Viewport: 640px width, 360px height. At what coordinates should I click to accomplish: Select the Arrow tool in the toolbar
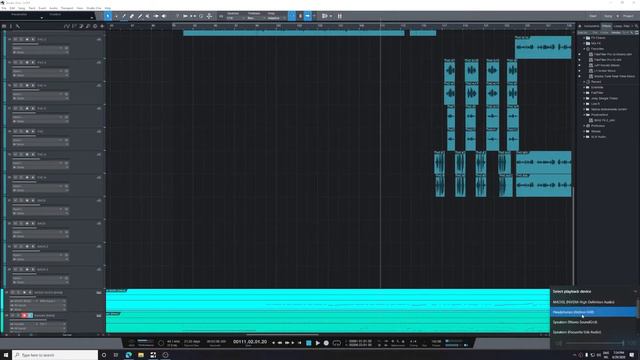click(x=108, y=16)
